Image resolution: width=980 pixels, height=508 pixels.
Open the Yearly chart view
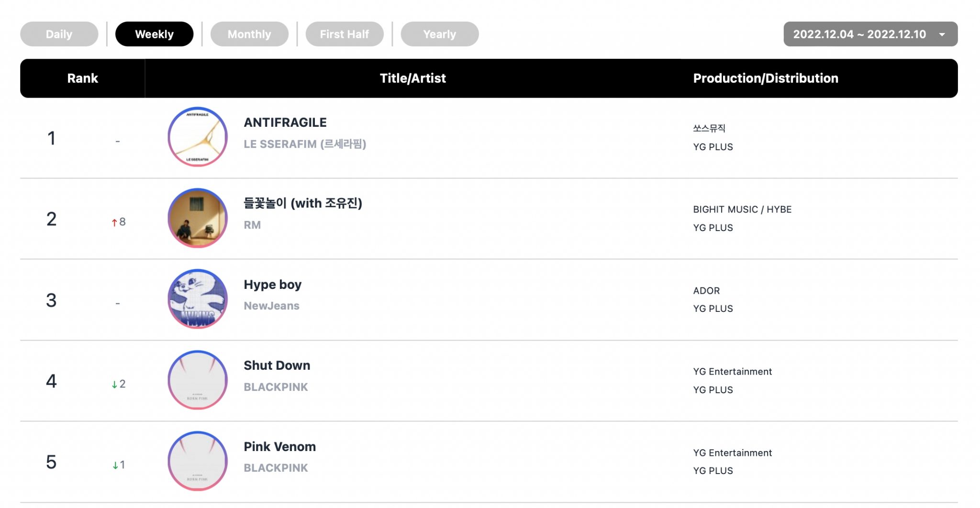[x=439, y=33]
